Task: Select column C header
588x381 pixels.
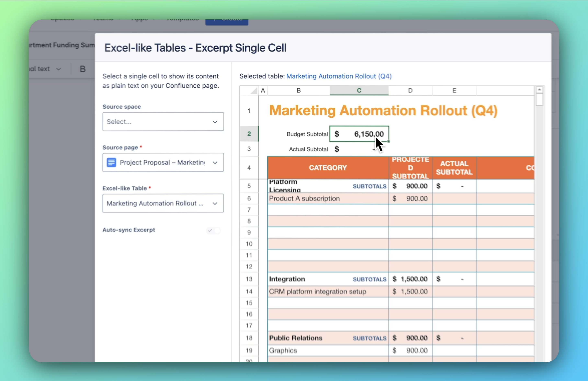Action: [359, 90]
